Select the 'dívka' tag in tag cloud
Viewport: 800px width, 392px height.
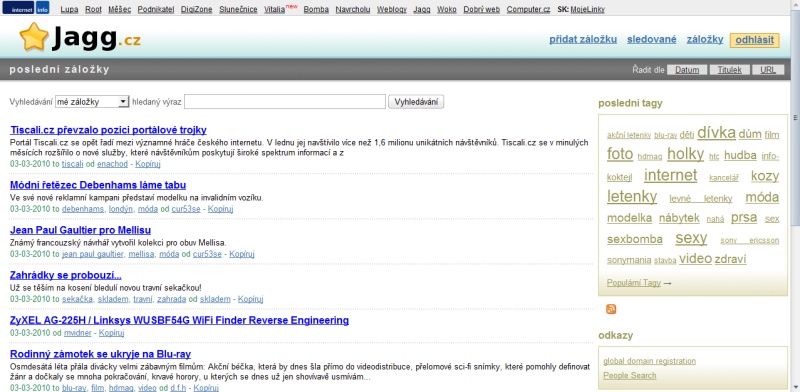tap(716, 133)
